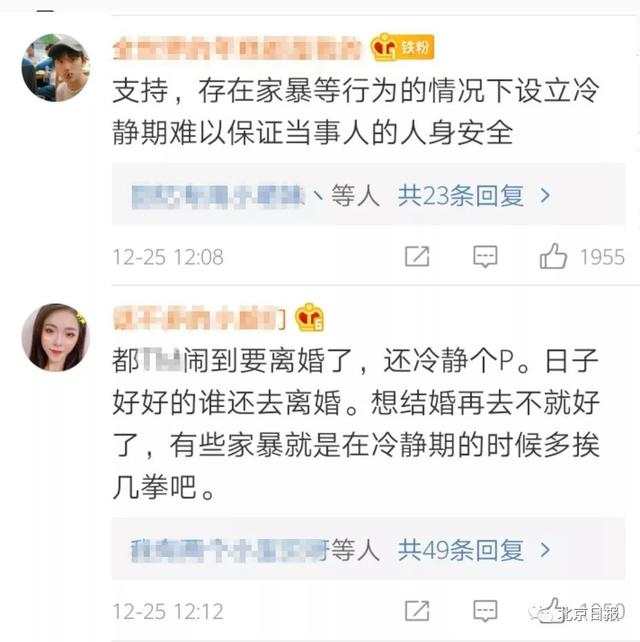Tap the 1955 like count
Image resolution: width=640 pixels, height=642 pixels.
[602, 257]
